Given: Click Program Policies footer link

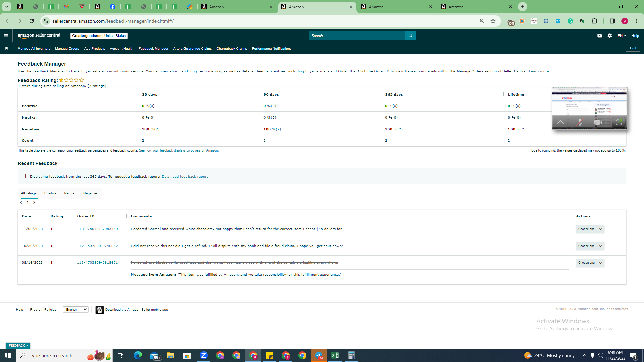Looking at the screenshot, I should click(43, 310).
